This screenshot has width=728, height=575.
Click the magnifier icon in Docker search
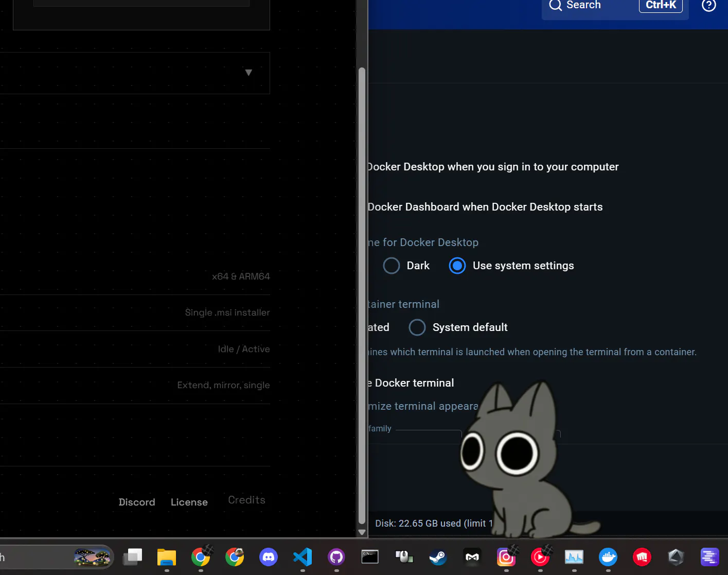pos(556,5)
